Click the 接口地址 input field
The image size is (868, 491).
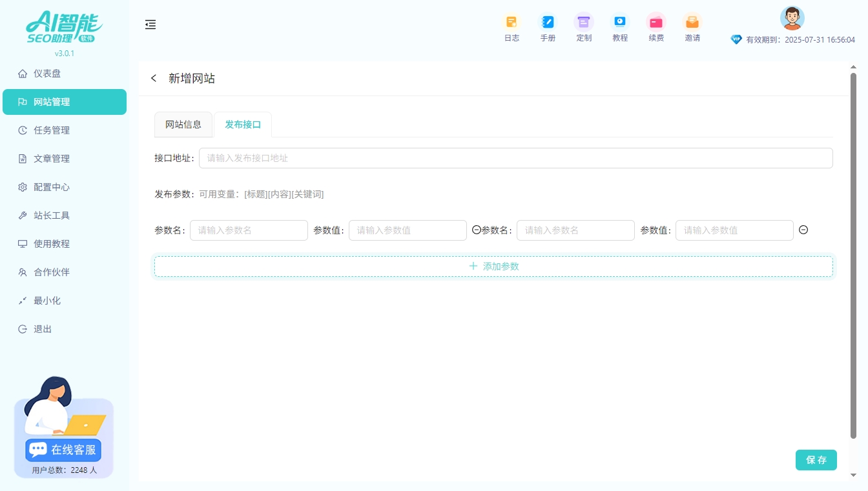[515, 158]
